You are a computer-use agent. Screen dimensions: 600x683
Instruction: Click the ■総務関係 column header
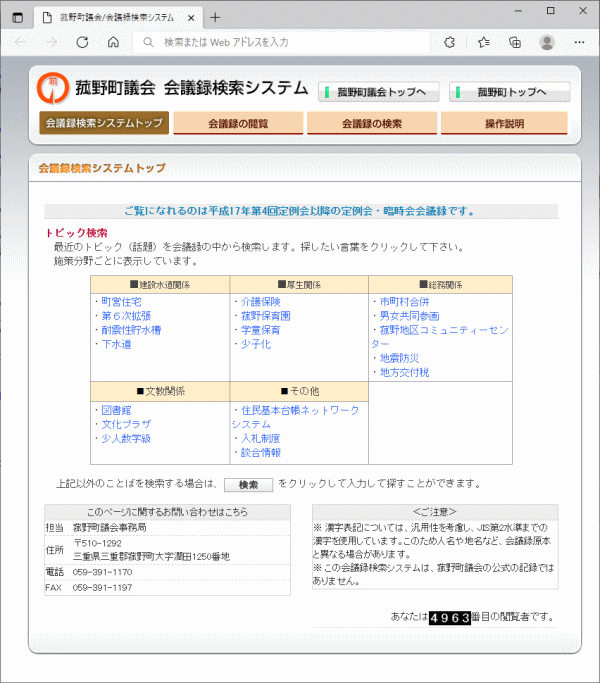[x=441, y=285]
